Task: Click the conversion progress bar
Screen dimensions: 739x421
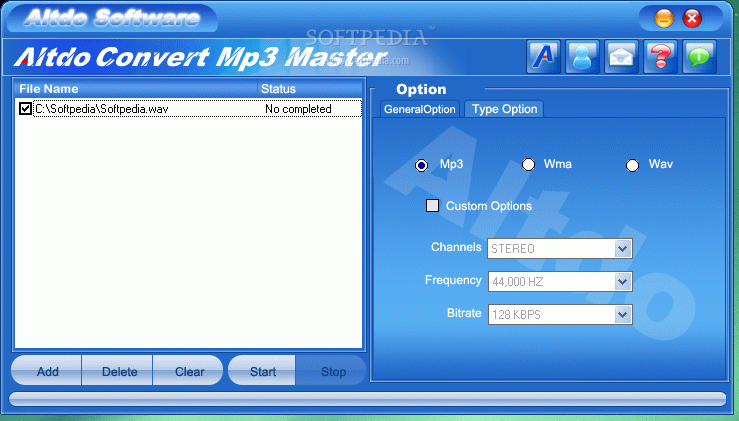Action: (368, 399)
